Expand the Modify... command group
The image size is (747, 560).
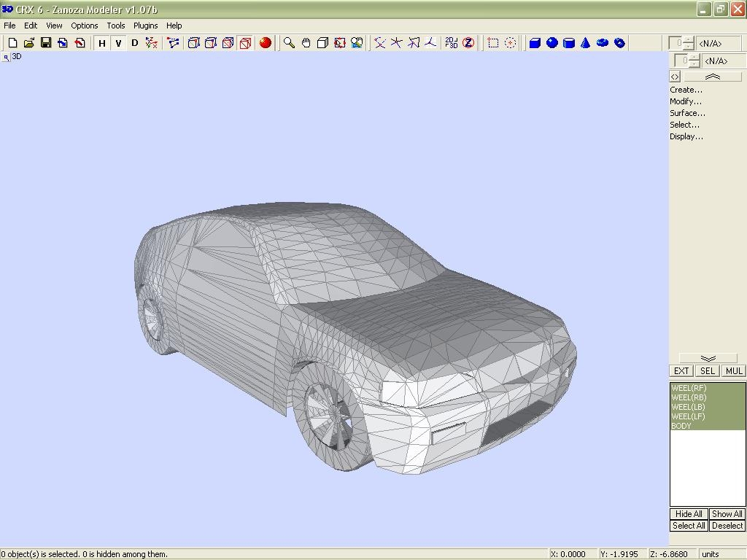[x=686, y=101]
